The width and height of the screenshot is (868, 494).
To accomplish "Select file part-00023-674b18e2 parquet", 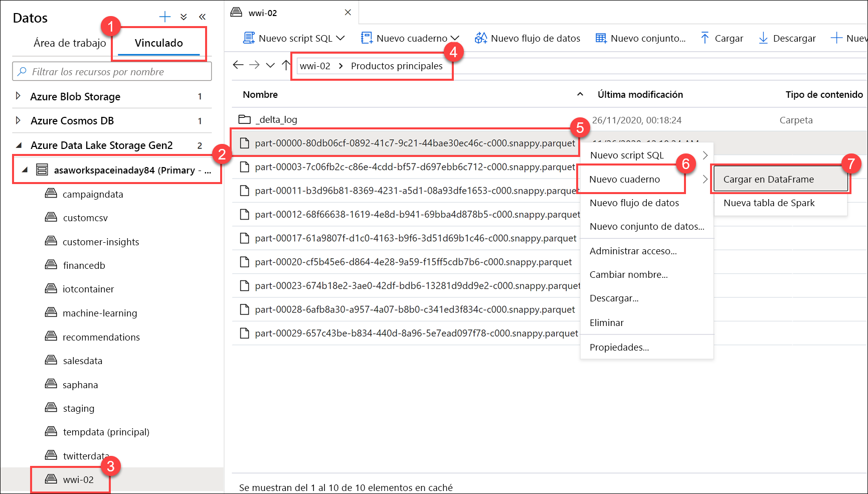I will 418,286.
